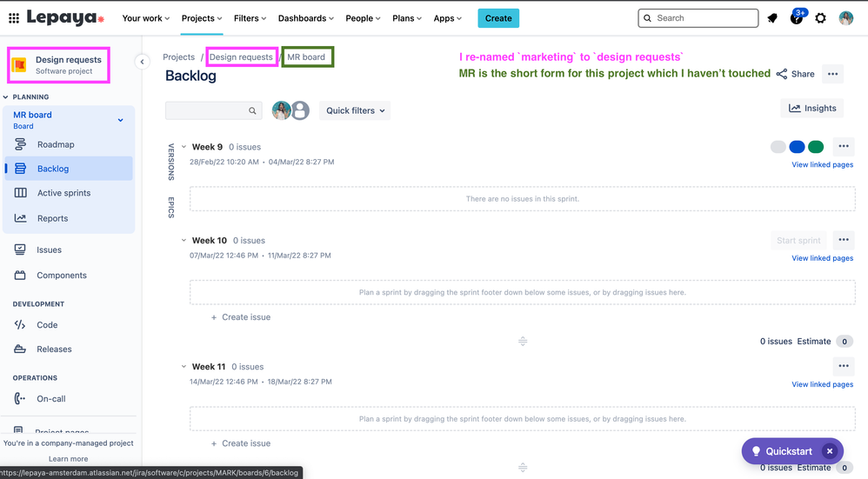Close the Quickstart panel with X
Viewport: 868px width, 479px height.
pyautogui.click(x=830, y=451)
